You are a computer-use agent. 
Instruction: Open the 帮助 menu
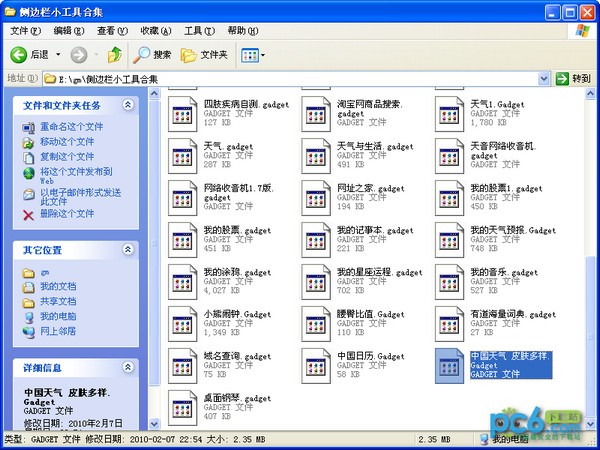click(x=243, y=31)
